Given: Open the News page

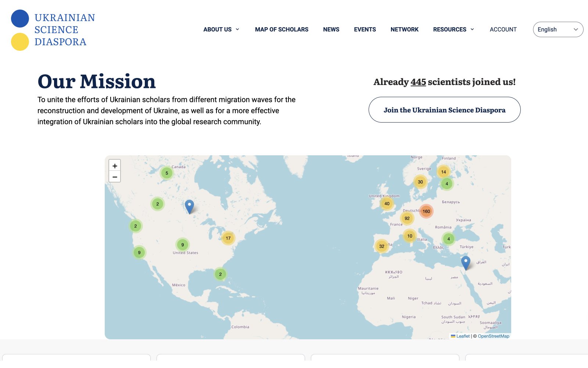Looking at the screenshot, I should click(331, 29).
